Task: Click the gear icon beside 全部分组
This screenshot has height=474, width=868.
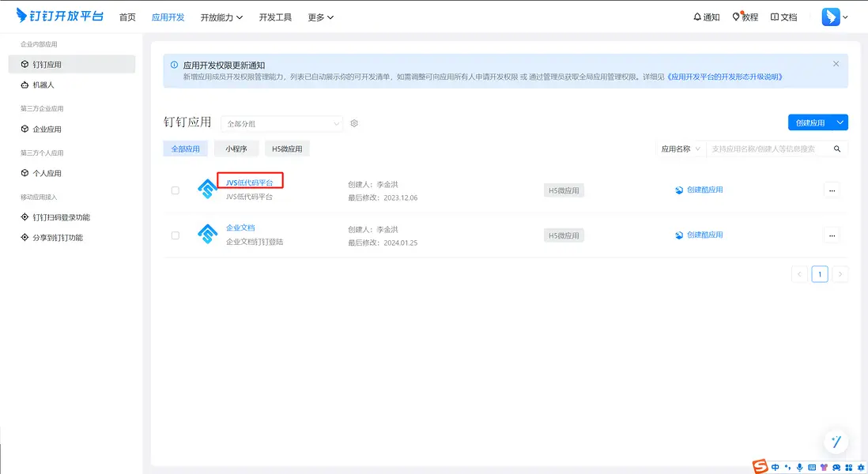Action: 353,123
